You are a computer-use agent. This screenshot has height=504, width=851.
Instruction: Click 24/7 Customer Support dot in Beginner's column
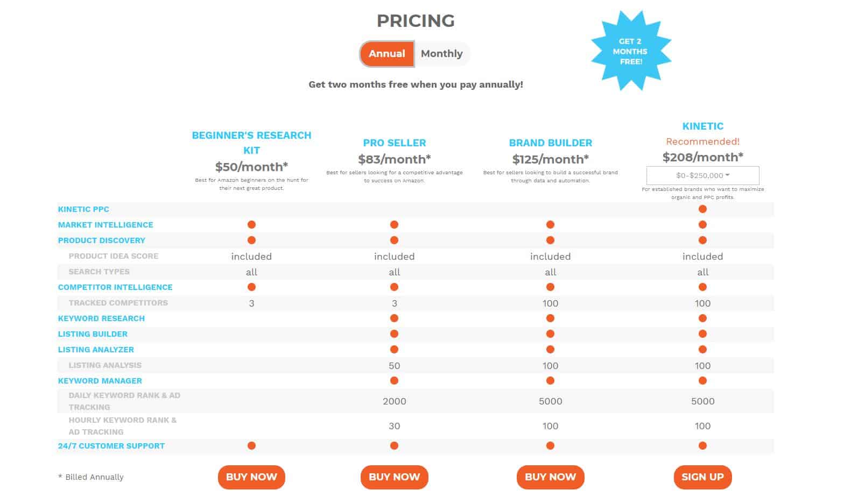click(251, 446)
